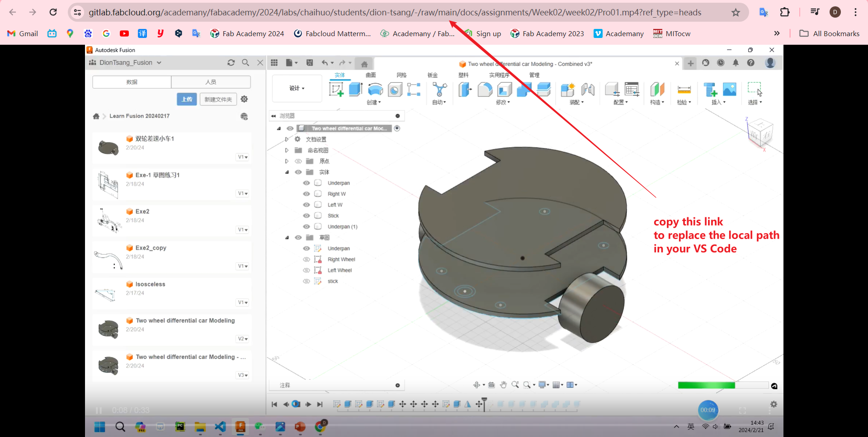Switch to the 人员 people tab
The height and width of the screenshot is (437, 868).
tap(211, 82)
